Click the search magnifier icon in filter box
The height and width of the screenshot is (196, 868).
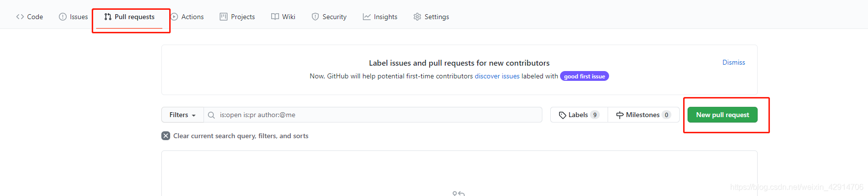coord(211,115)
